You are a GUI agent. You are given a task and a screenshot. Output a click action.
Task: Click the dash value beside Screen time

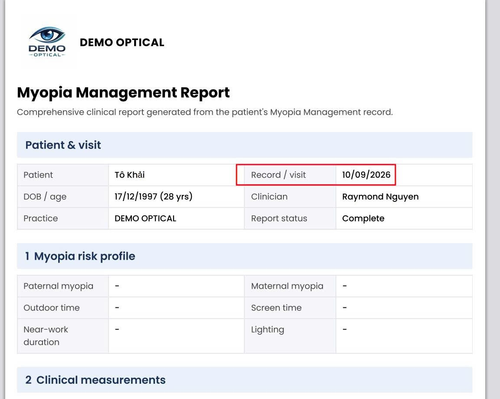coord(345,308)
